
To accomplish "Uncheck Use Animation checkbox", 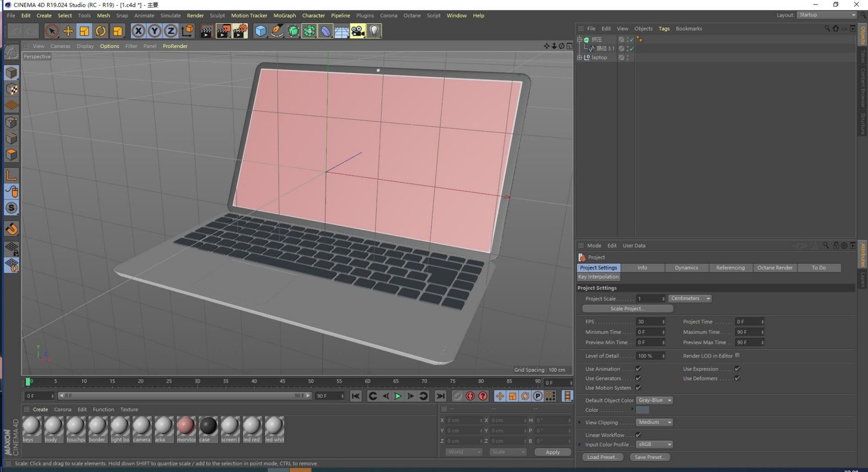I will 638,369.
